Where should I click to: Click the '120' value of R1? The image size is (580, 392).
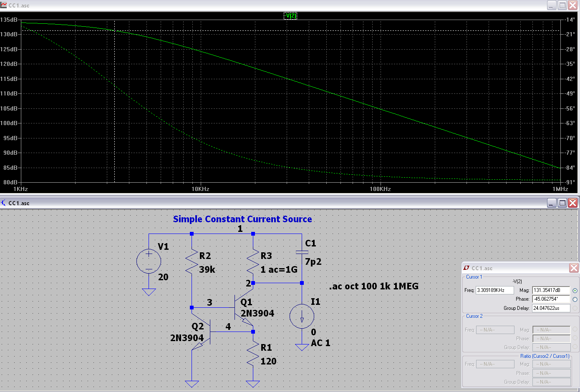pos(268,361)
